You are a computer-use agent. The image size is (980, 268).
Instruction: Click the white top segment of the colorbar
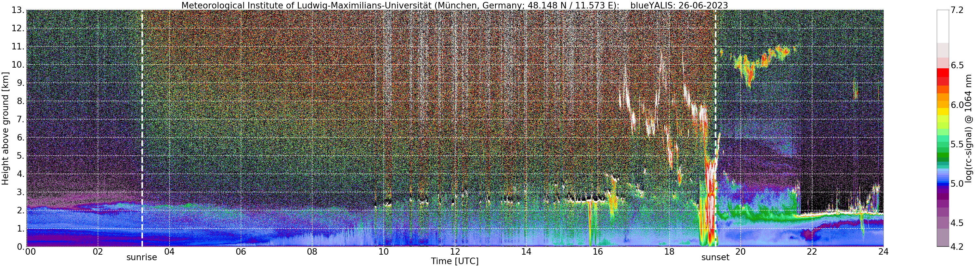click(x=943, y=27)
